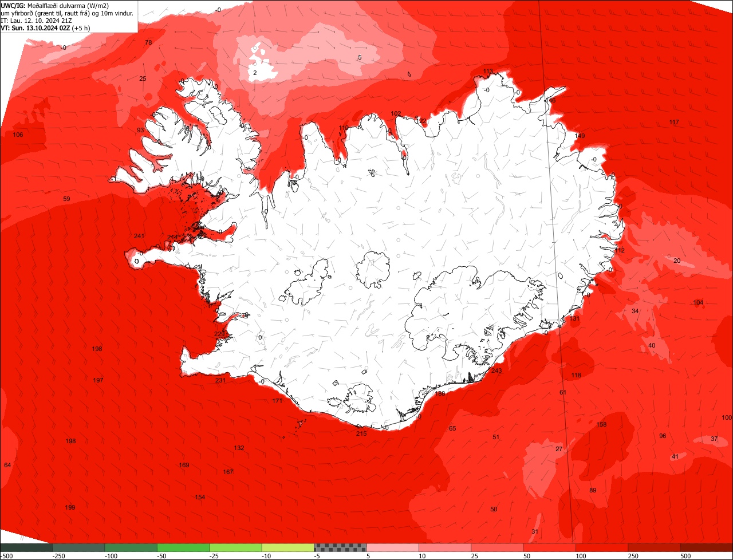Click the 'VT: Sun. 13.10.2024 02Z (+5 h)' line

45,27
